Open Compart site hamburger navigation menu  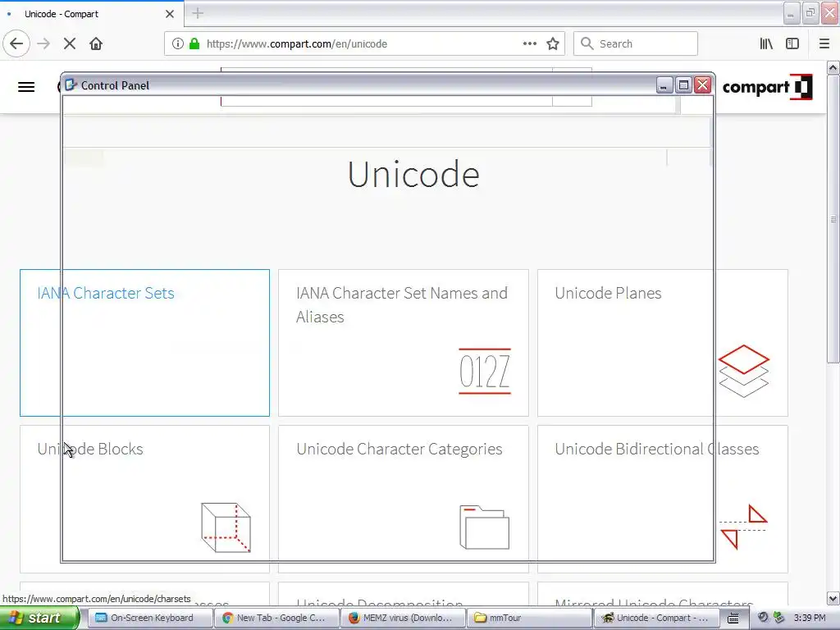26,87
